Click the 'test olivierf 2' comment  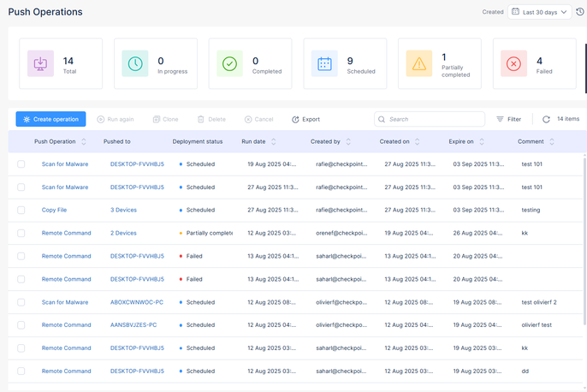tap(539, 302)
